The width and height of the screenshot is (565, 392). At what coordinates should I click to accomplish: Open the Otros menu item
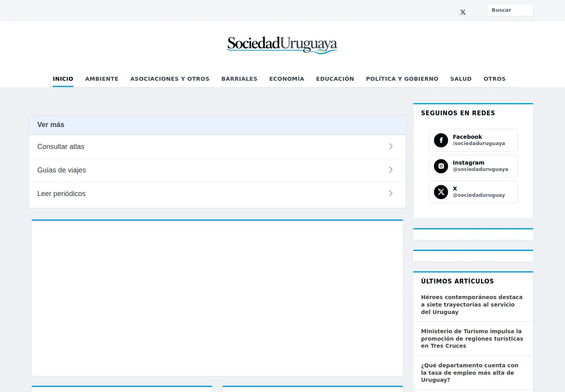click(495, 79)
